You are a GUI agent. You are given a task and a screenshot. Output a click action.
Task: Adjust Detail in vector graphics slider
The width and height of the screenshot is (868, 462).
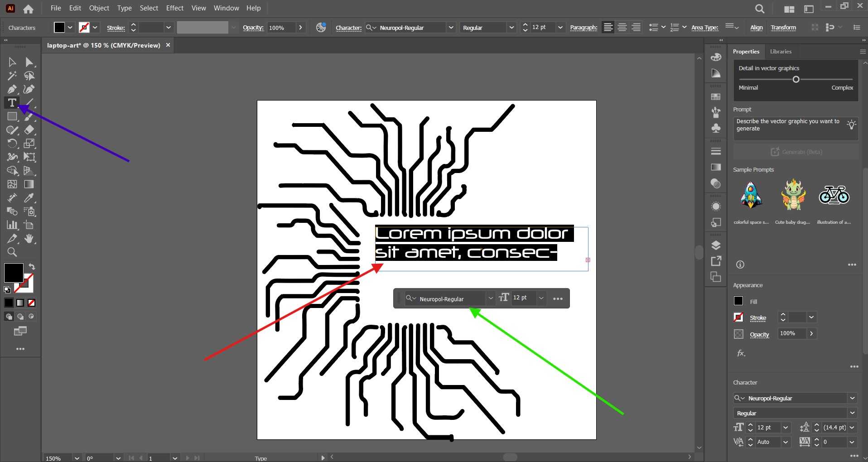796,79
